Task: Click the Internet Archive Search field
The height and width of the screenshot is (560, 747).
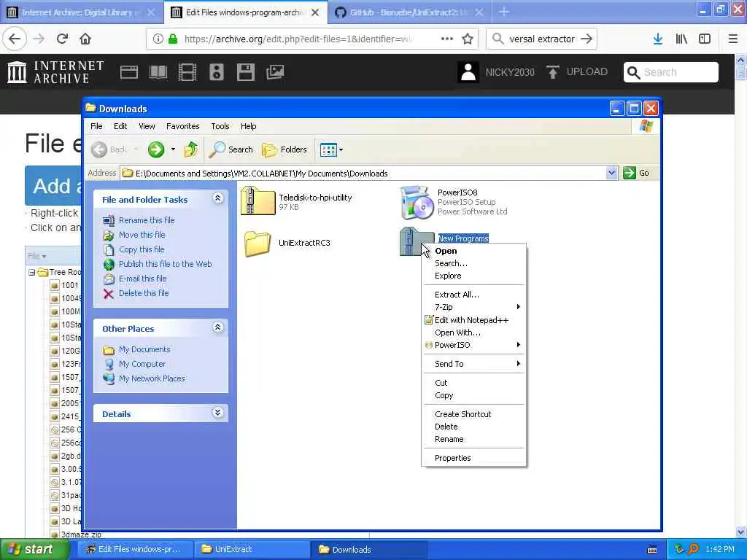Action: coord(671,72)
